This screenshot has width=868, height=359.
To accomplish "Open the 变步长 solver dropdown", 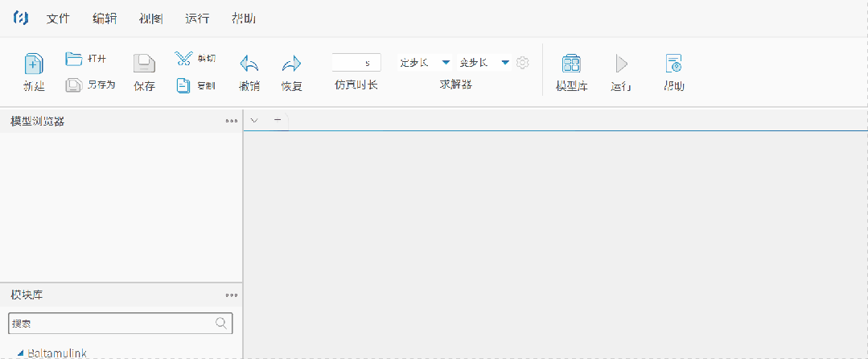I will [505, 63].
